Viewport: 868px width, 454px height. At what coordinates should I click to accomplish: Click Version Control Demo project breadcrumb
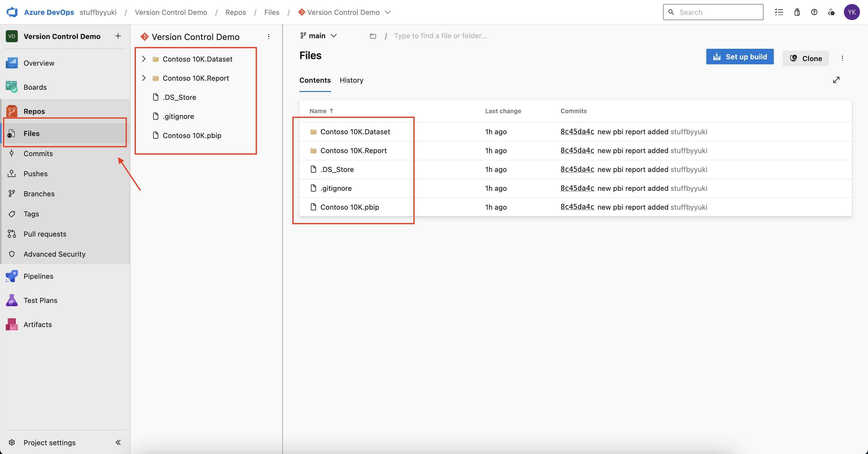[171, 12]
